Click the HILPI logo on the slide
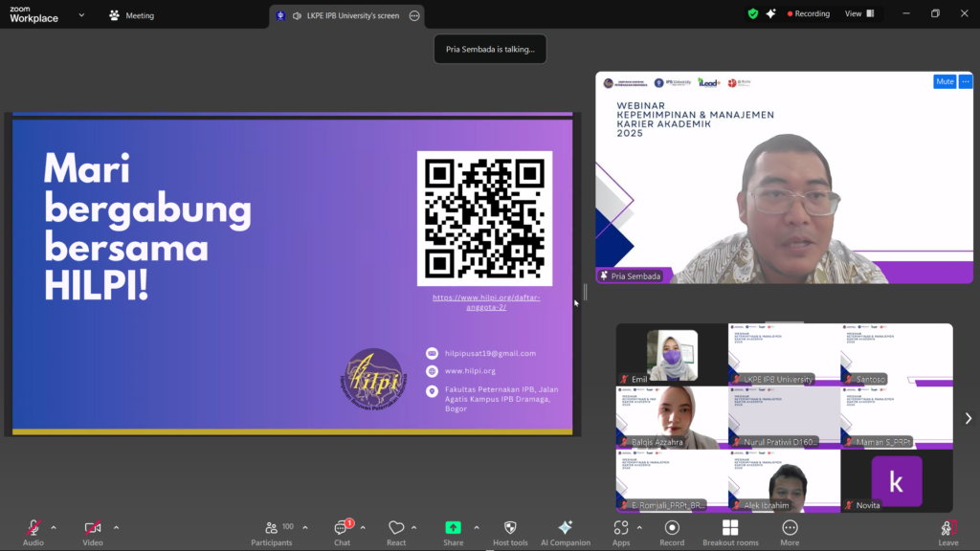Screen dimensions: 980x551 pyautogui.click(x=374, y=379)
